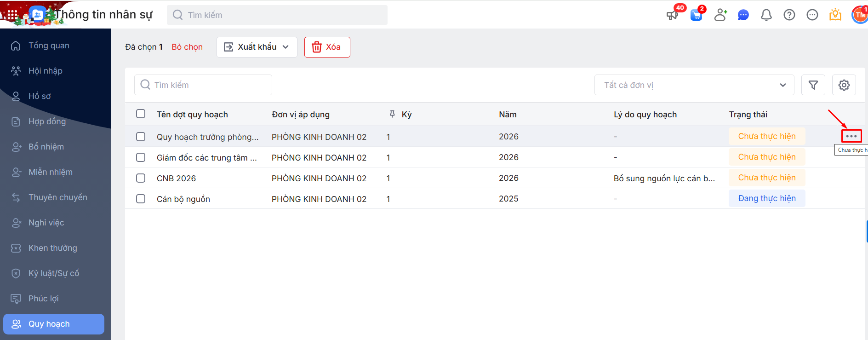Open the announcements megaphone icon

(x=672, y=15)
